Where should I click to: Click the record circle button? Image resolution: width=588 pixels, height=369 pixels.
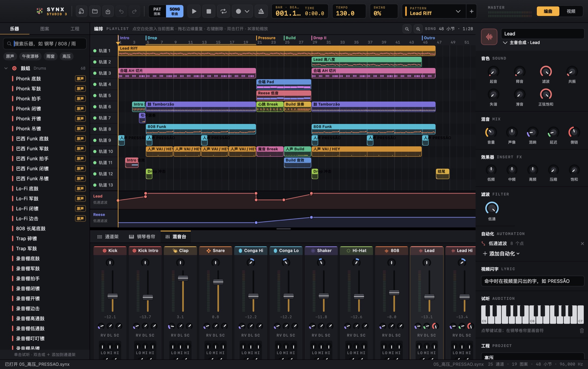point(238,11)
